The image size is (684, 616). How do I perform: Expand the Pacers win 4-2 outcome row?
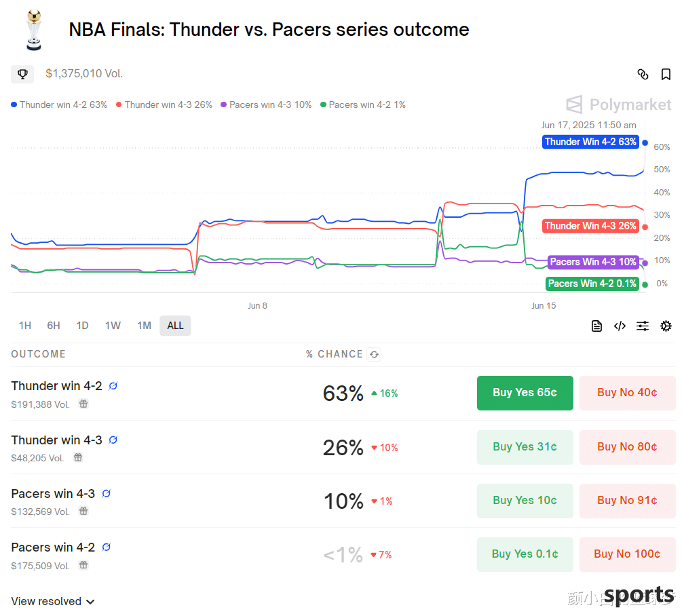[53, 547]
